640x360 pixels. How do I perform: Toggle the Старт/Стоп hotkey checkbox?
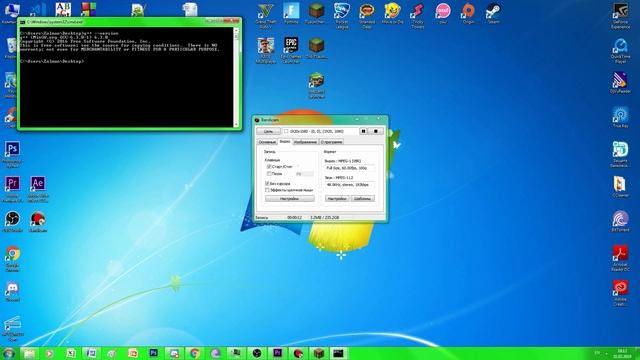[x=269, y=167]
